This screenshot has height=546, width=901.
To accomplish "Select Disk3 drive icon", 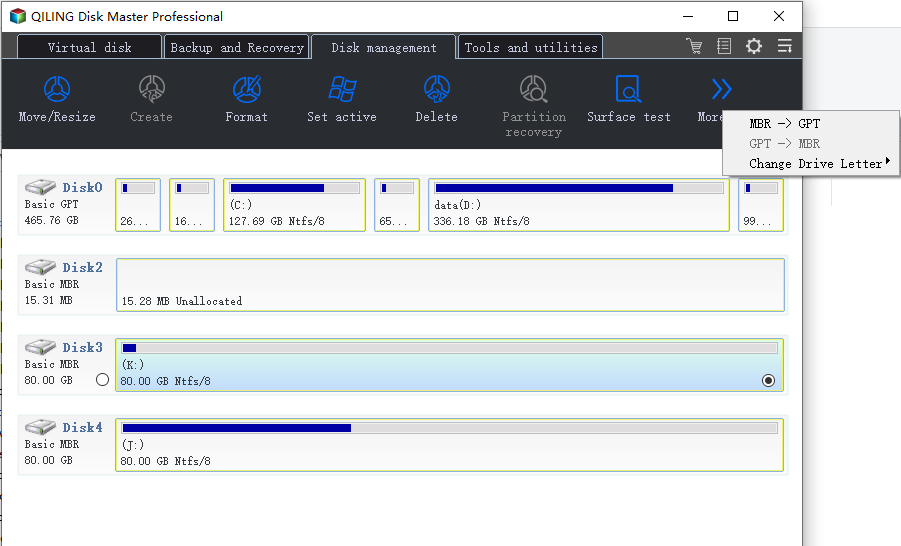I will click(40, 347).
